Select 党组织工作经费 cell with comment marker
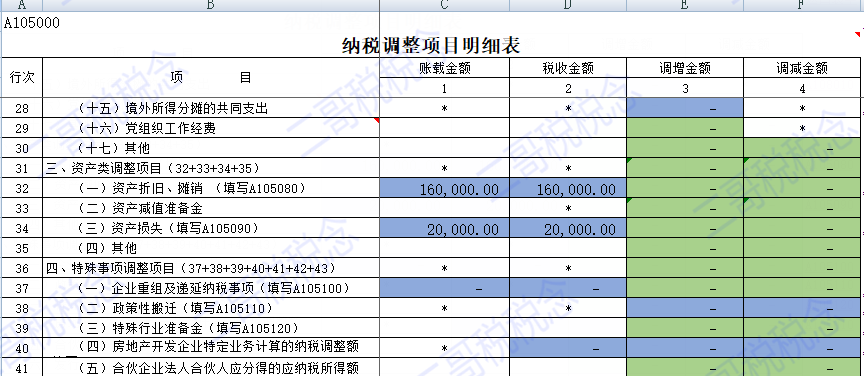 (211, 128)
